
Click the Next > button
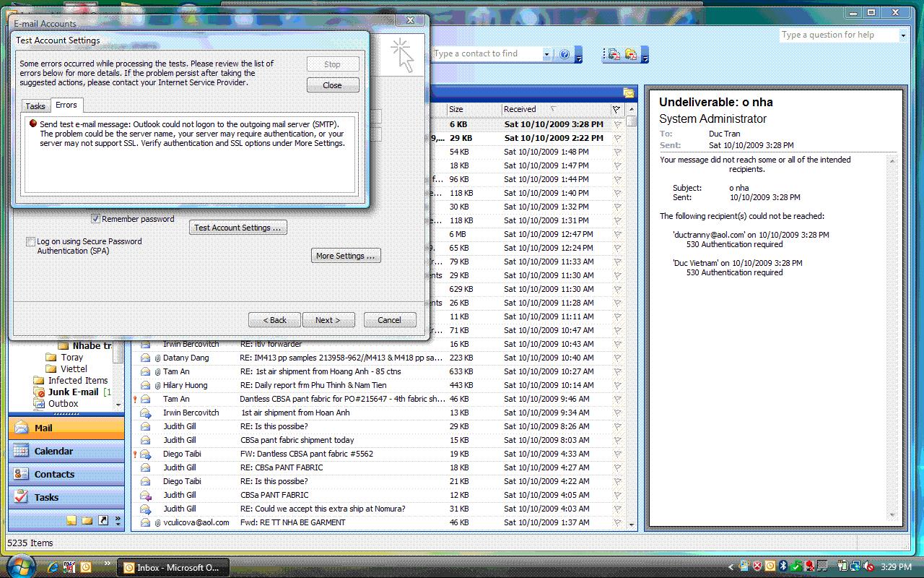[x=328, y=320]
